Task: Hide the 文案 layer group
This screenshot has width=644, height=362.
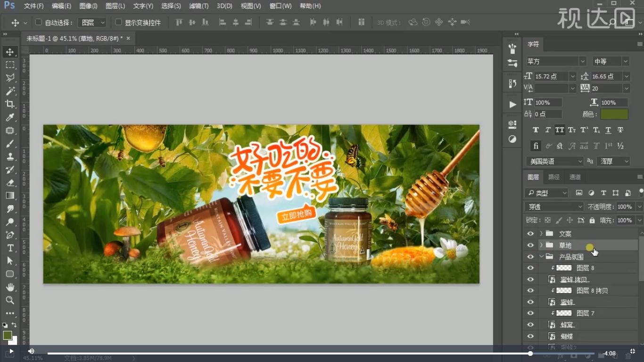Action: tap(530, 234)
